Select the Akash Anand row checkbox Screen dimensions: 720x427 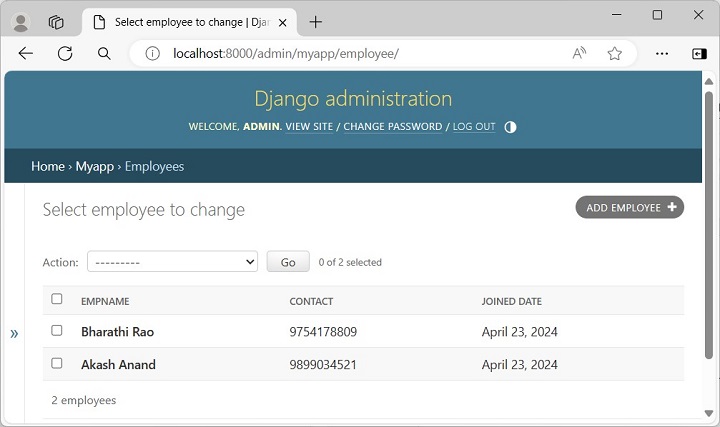click(x=57, y=364)
